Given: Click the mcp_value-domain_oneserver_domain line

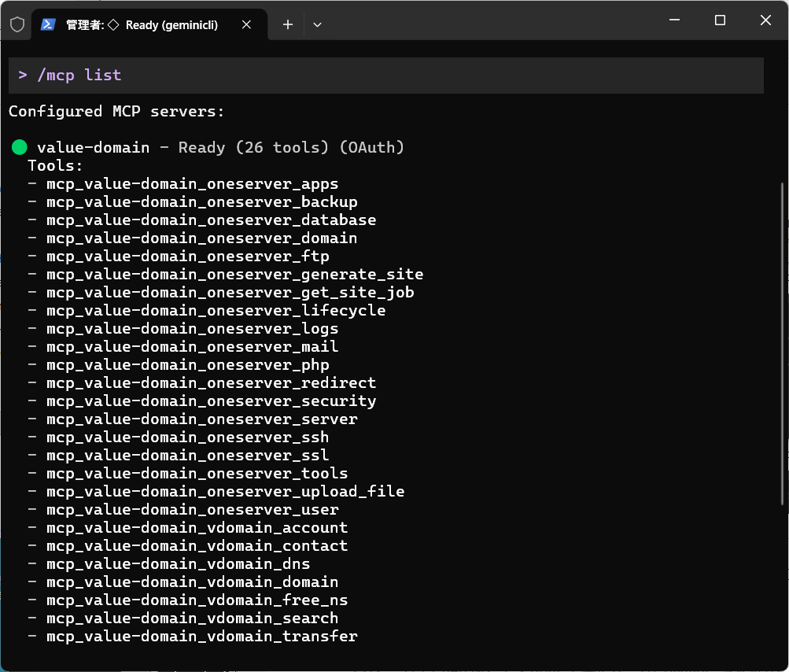Looking at the screenshot, I should click(x=202, y=238).
